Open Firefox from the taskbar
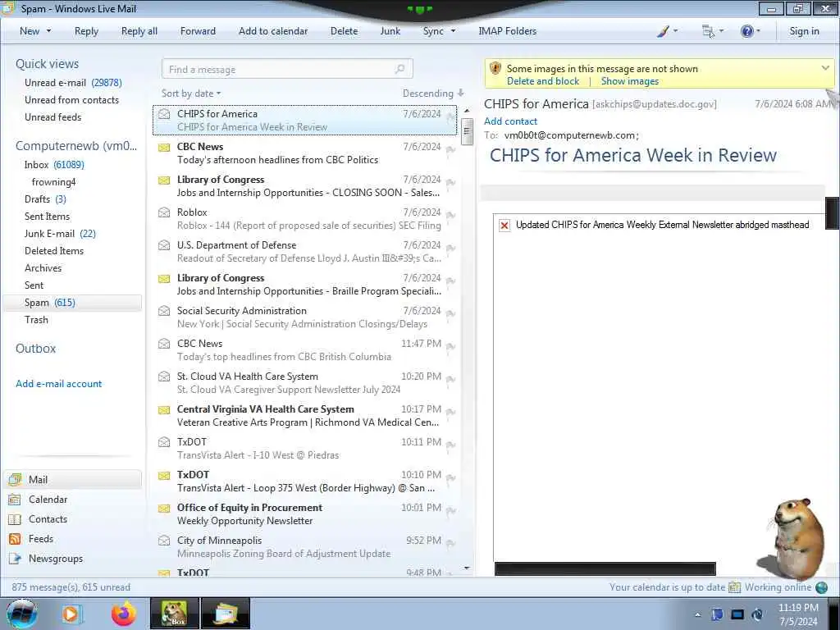Viewport: 840px width, 630px height. pos(124,614)
